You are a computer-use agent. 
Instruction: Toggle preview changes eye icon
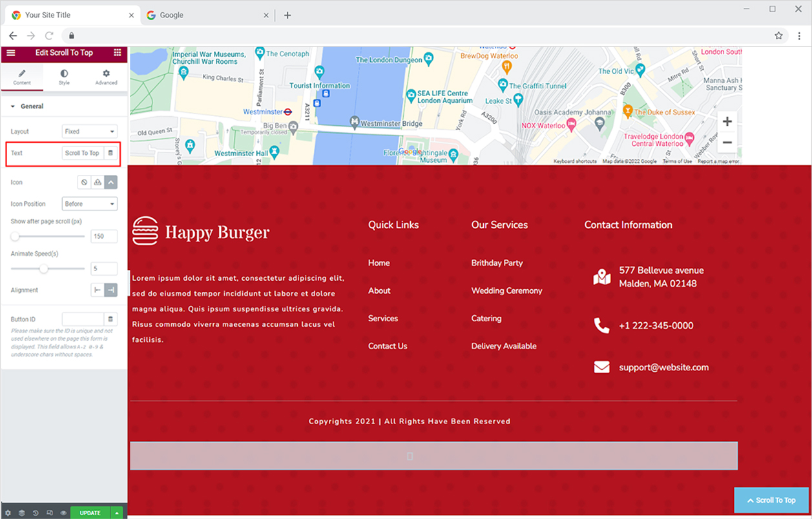click(x=63, y=513)
